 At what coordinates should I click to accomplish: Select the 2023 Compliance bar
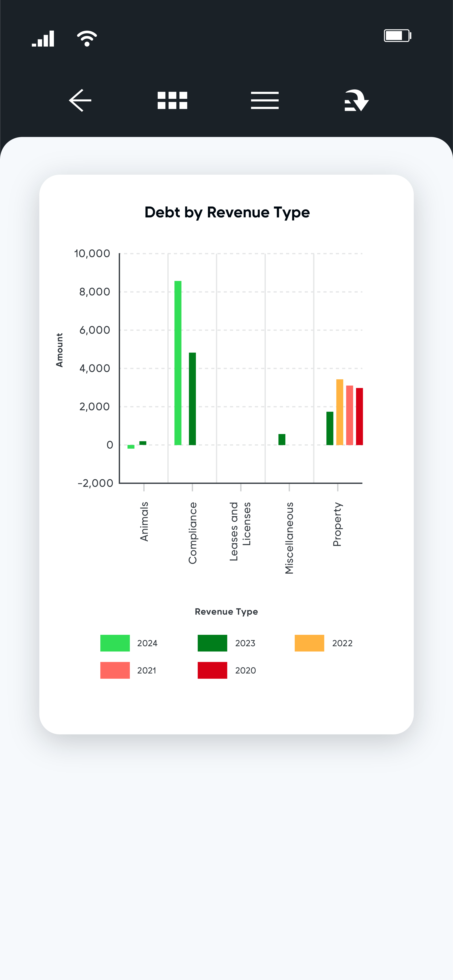[192, 399]
